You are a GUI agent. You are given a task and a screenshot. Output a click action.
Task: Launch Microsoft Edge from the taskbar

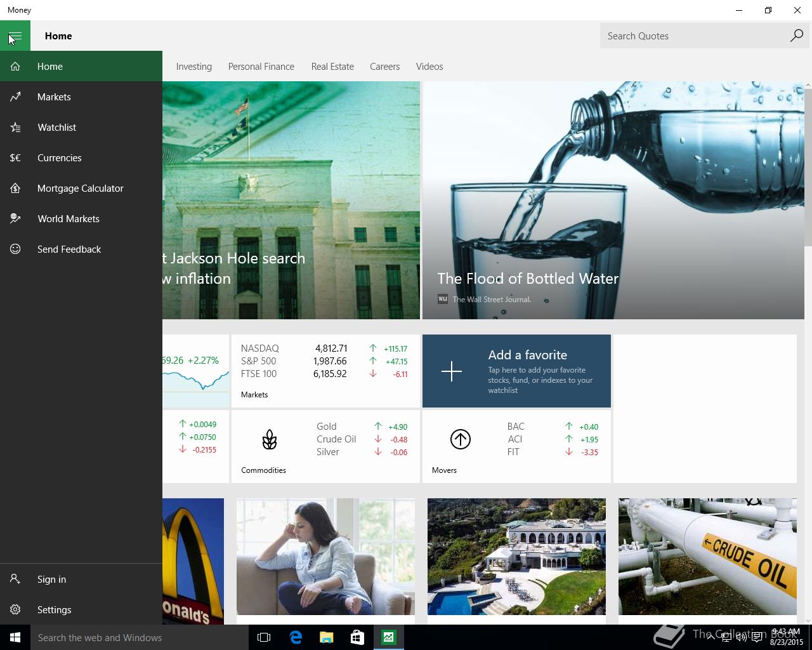point(296,637)
